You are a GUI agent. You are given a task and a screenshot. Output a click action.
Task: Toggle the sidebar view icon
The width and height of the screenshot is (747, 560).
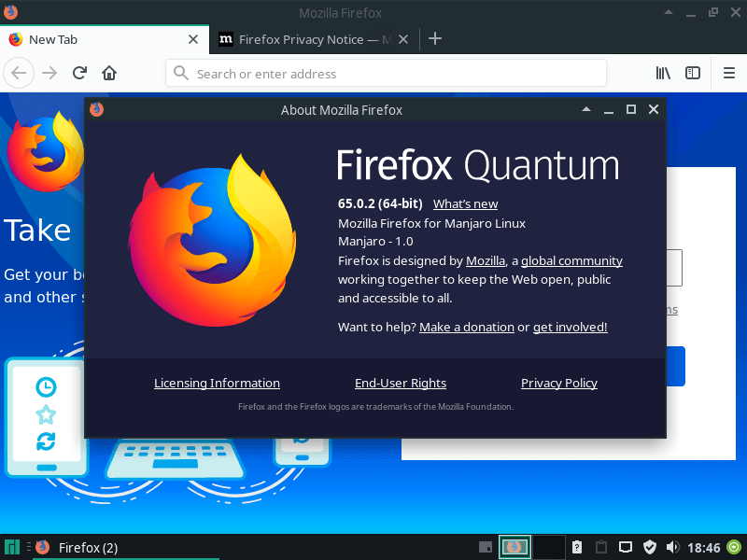(x=693, y=73)
